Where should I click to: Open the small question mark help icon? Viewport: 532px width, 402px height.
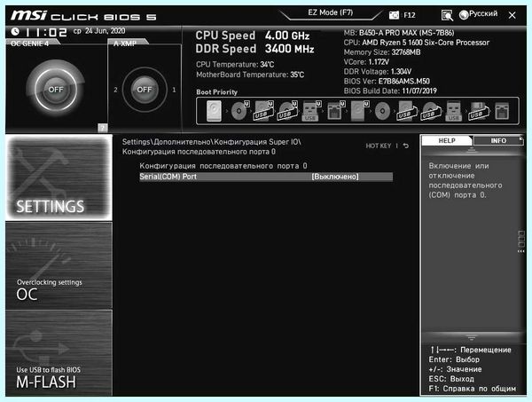point(103,128)
